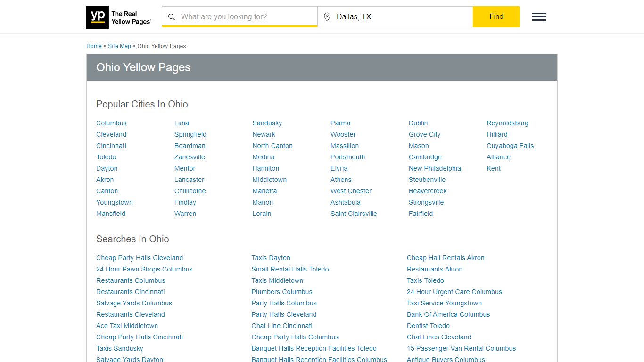Open Warren city link

tap(185, 214)
